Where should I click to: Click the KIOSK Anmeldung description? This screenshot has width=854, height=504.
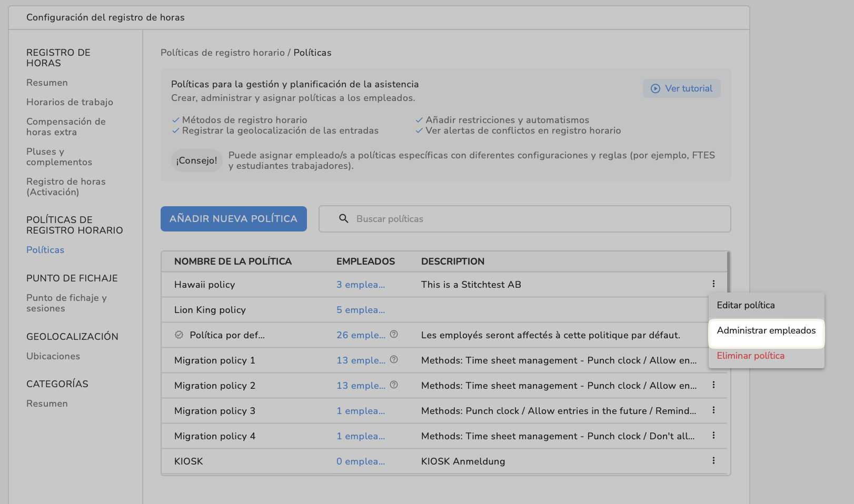point(463,461)
